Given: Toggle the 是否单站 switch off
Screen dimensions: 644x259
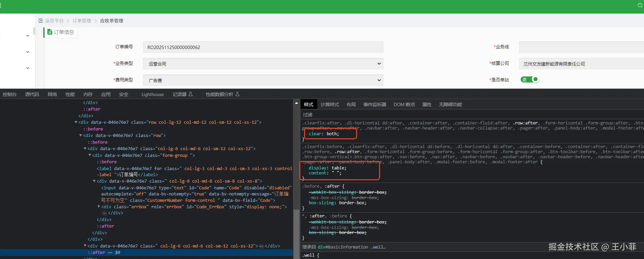Looking at the screenshot, I should 530,80.
